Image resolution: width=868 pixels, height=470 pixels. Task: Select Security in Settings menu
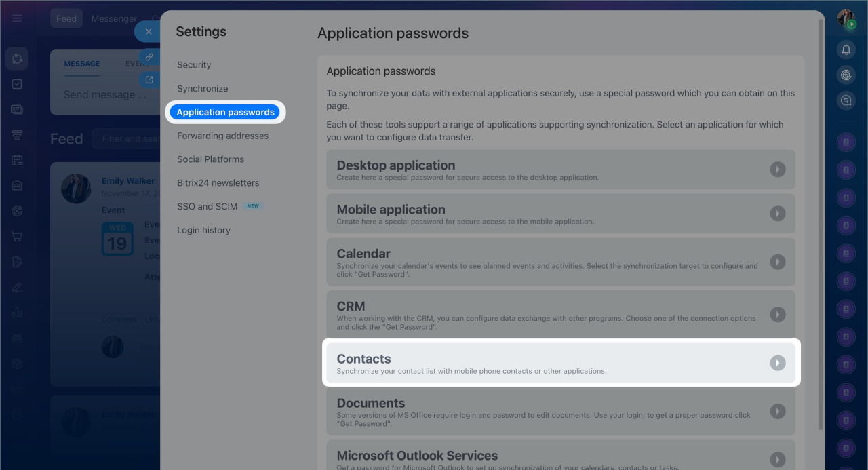(x=194, y=65)
